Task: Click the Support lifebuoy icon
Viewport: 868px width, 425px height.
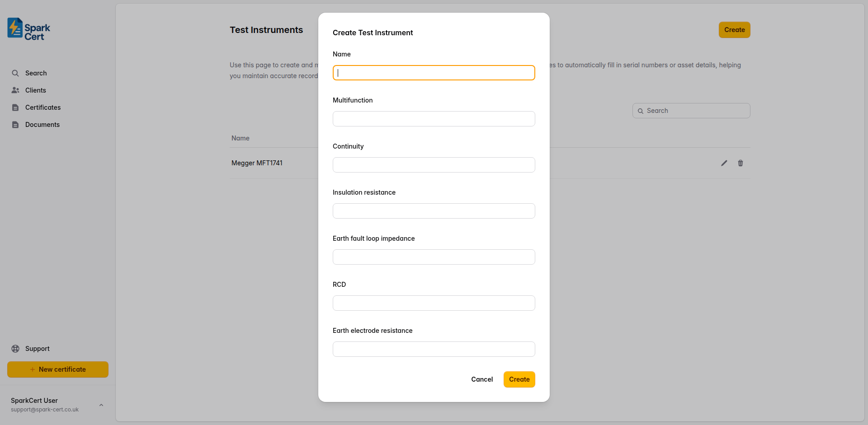Action: [15, 348]
